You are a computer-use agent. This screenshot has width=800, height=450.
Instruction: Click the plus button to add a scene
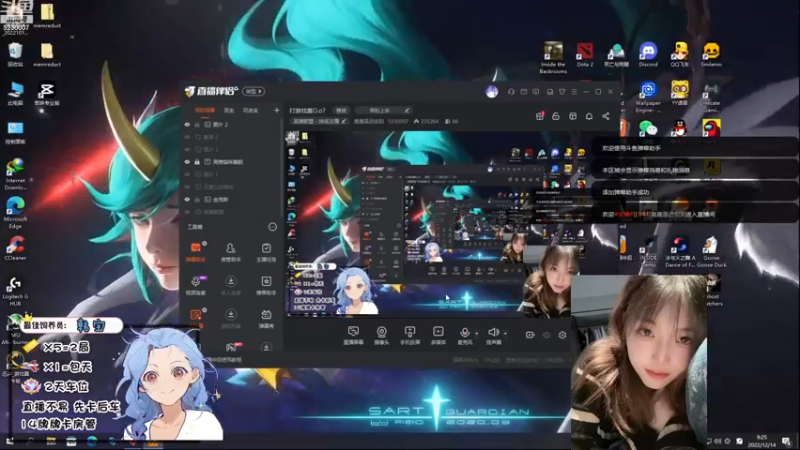click(x=277, y=110)
